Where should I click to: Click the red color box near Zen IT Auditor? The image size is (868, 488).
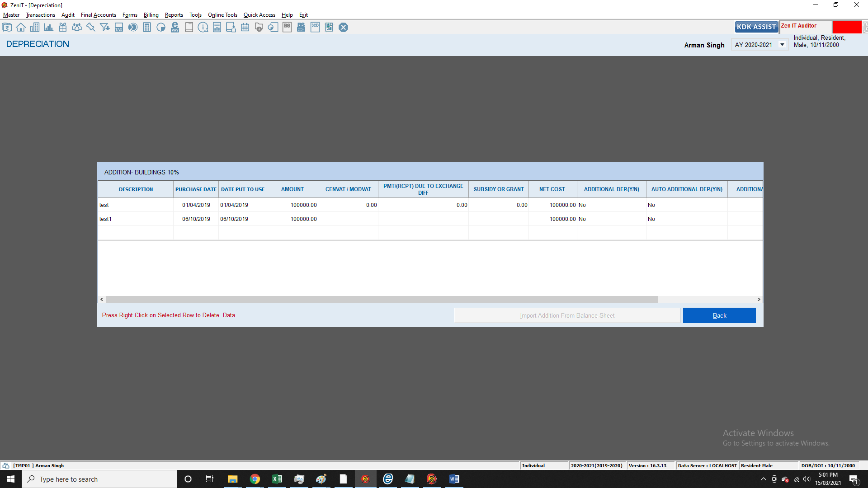[847, 27]
